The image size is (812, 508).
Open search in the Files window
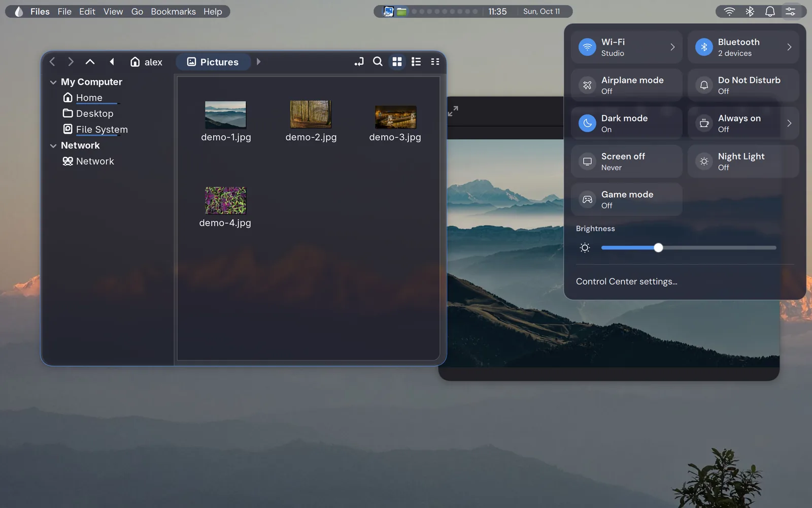click(x=378, y=61)
